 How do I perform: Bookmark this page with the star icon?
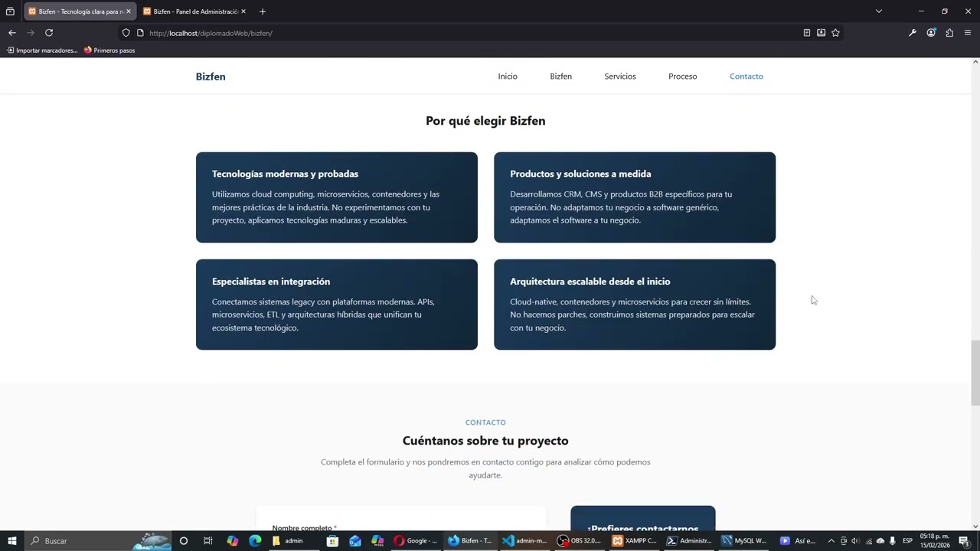pyautogui.click(x=835, y=33)
